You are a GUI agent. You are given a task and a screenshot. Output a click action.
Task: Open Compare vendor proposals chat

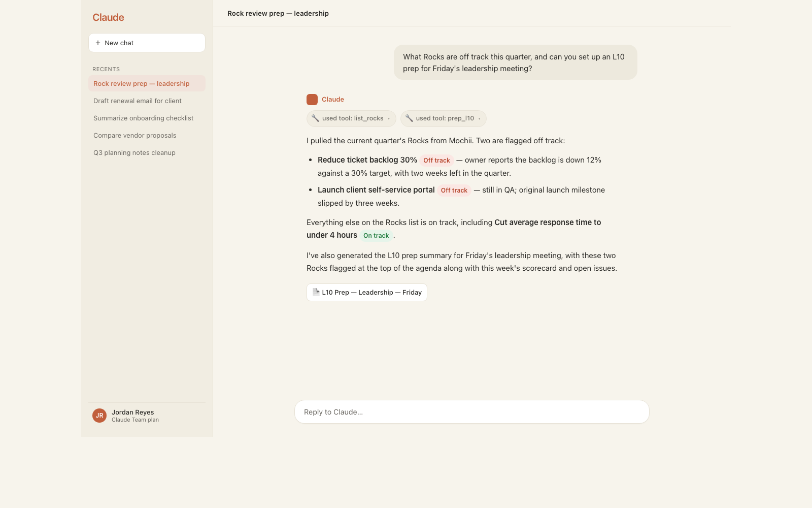pos(147,135)
